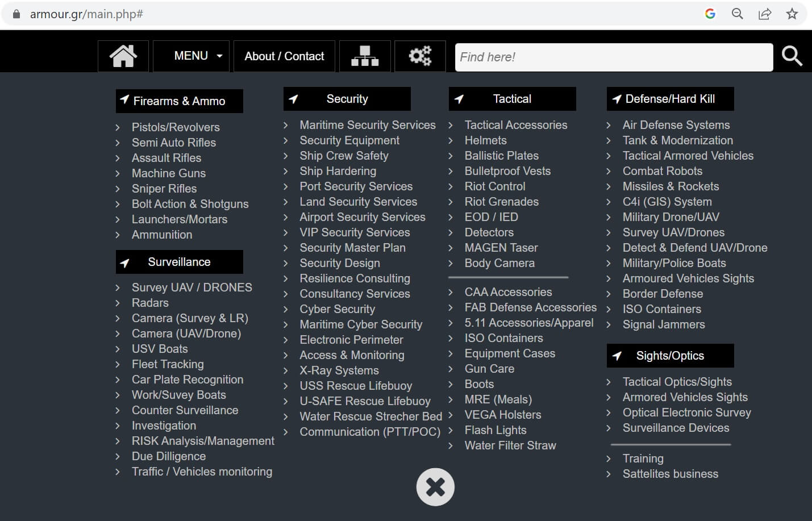Screen dimensions: 812x521
Task: Click the browser zoom magnifier icon
Action: [x=738, y=14]
